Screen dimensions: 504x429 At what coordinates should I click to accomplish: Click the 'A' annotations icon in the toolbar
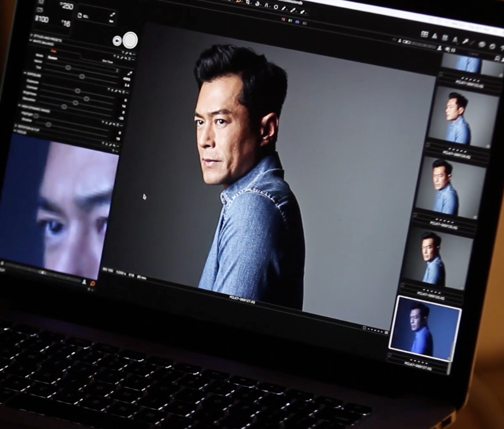455,40
